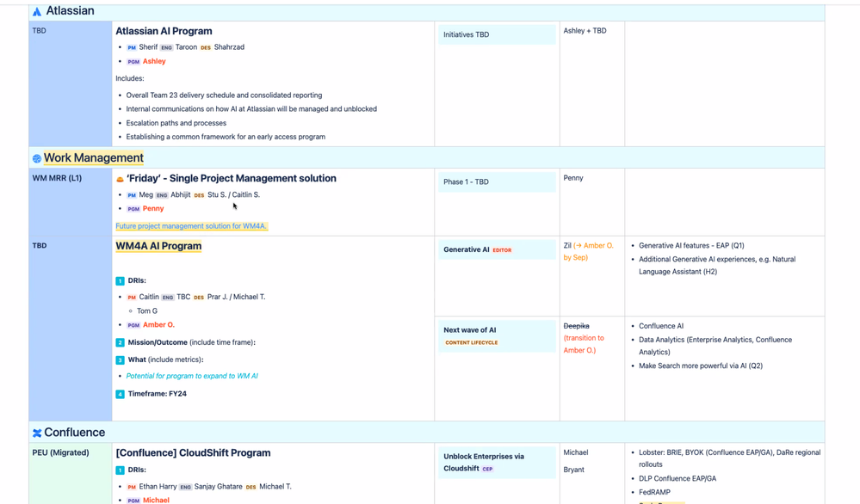
Task: Click the 'Next wave of AI' cell label
Action: pyautogui.click(x=469, y=329)
